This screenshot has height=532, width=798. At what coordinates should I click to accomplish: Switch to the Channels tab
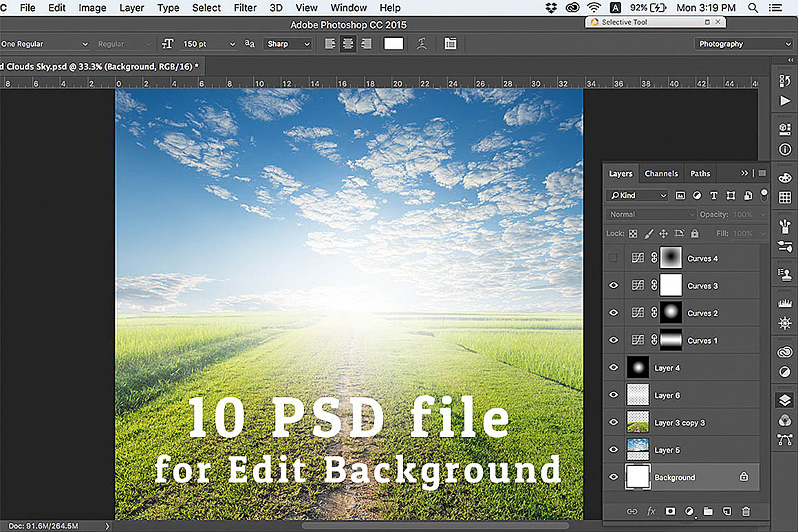pos(661,173)
